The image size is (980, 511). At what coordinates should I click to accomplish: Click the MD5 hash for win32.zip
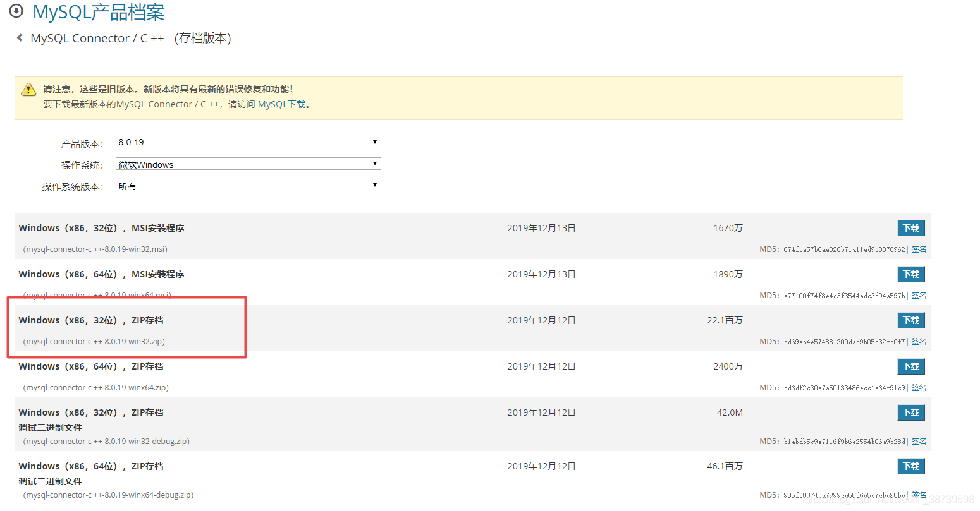tap(845, 342)
